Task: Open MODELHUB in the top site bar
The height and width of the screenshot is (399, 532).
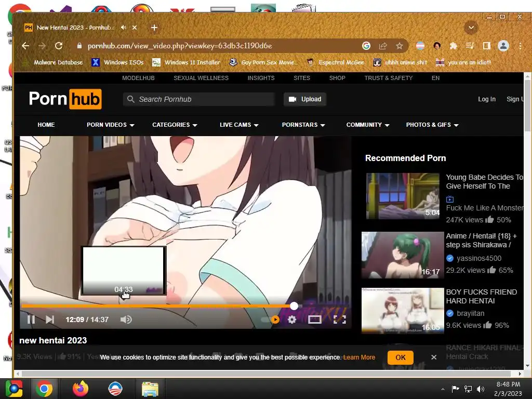Action: tap(138, 78)
